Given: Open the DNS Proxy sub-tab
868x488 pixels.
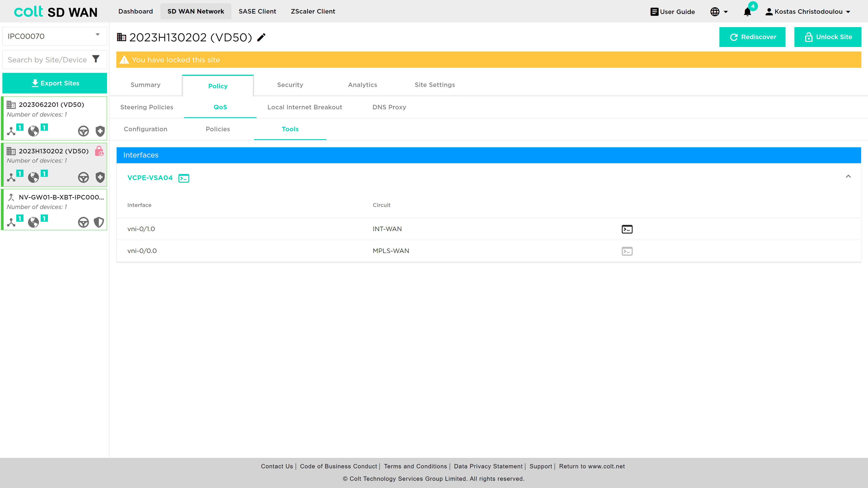Looking at the screenshot, I should click(389, 107).
